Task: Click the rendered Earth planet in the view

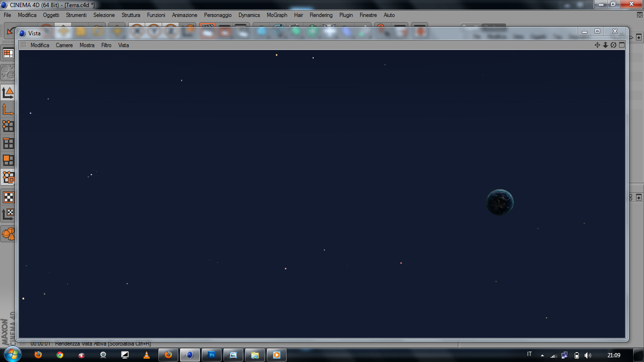Action: [500, 202]
